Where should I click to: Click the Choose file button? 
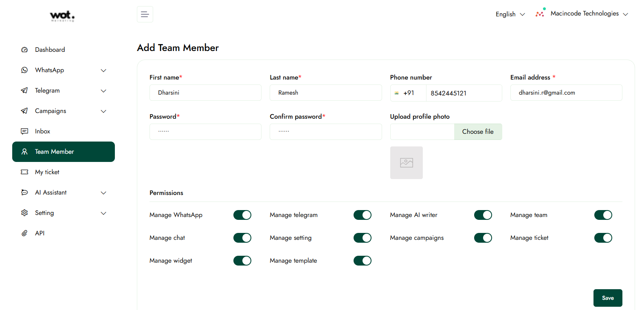pos(477,132)
